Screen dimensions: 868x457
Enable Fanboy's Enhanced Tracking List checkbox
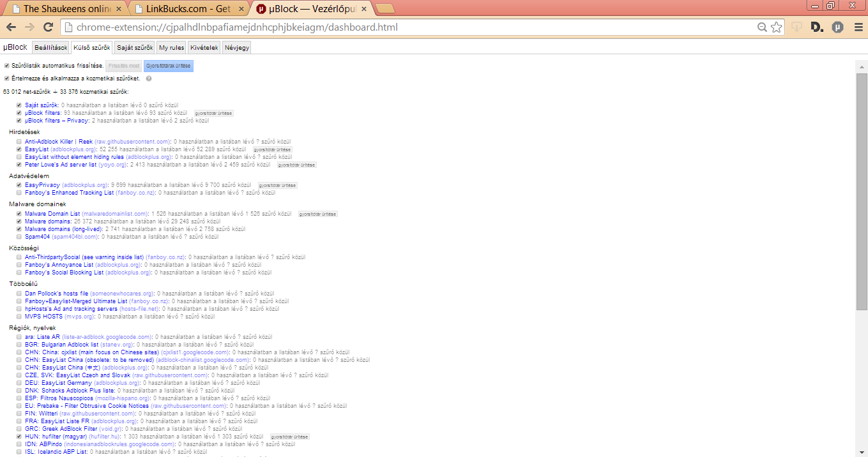(x=19, y=193)
